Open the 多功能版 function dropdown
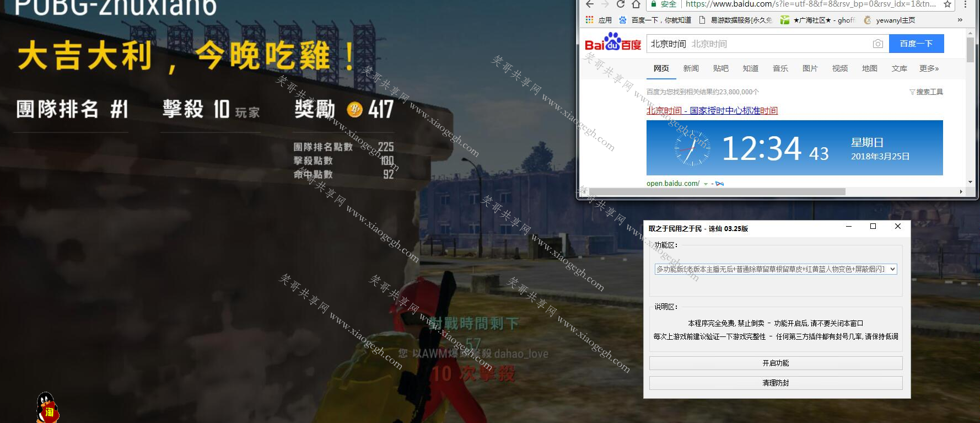 tap(776, 269)
